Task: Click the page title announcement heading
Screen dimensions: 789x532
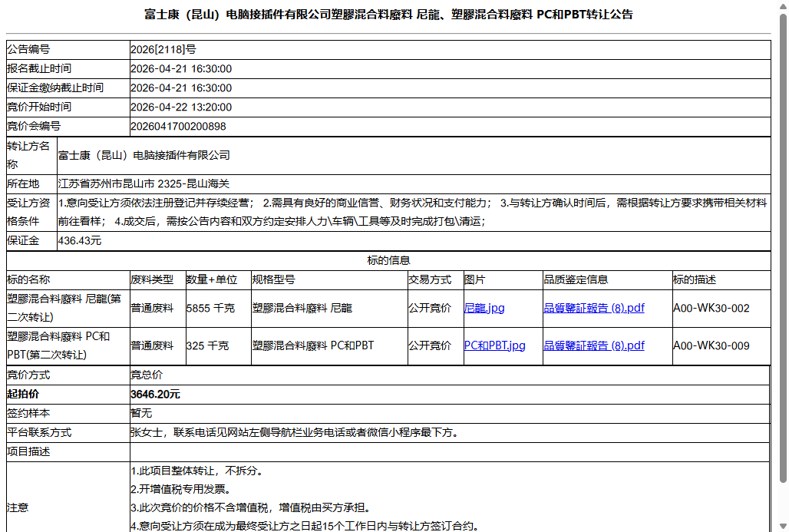Action: (x=388, y=15)
